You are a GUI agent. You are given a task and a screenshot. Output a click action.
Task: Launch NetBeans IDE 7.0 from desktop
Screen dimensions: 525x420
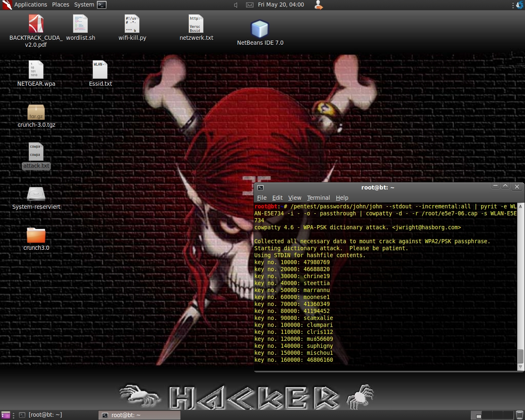tap(260, 29)
